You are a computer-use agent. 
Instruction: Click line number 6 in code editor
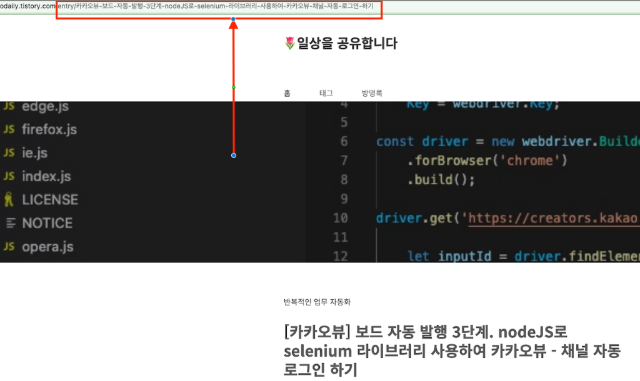point(344,141)
